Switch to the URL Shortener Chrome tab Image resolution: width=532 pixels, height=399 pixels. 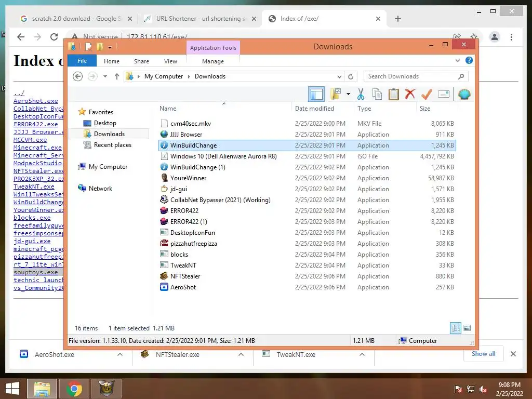point(199,19)
